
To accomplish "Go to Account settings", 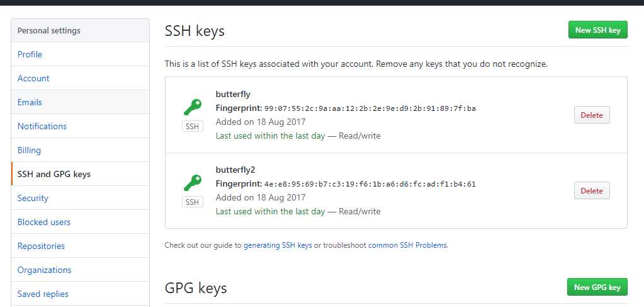I will click(x=80, y=78).
